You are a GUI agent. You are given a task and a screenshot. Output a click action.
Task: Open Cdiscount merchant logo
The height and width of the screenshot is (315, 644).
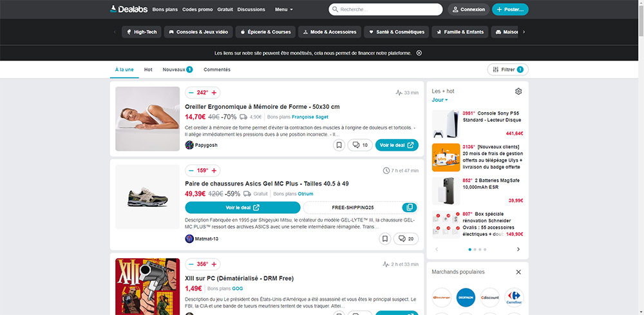click(x=490, y=298)
